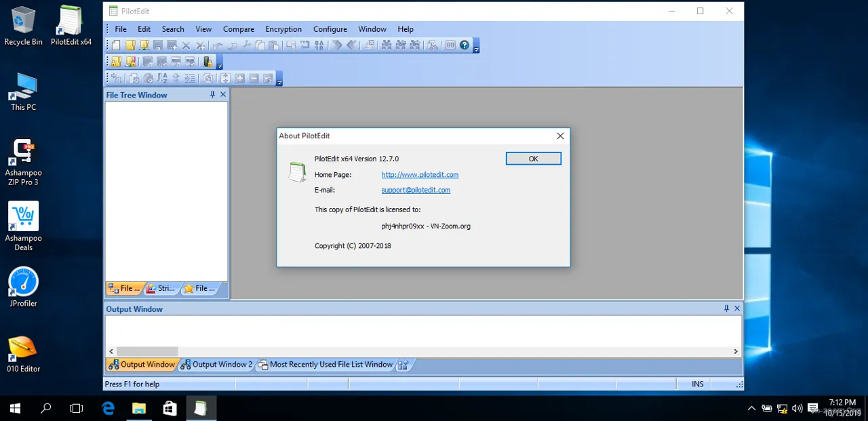The image size is (868, 421).
Task: Close the About PilotEdit dialog
Action: point(560,136)
